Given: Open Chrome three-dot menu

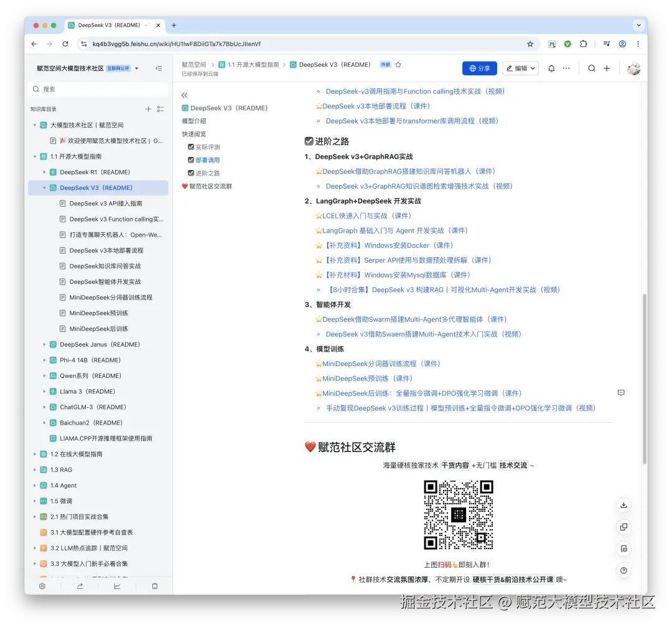Looking at the screenshot, I should (638, 44).
